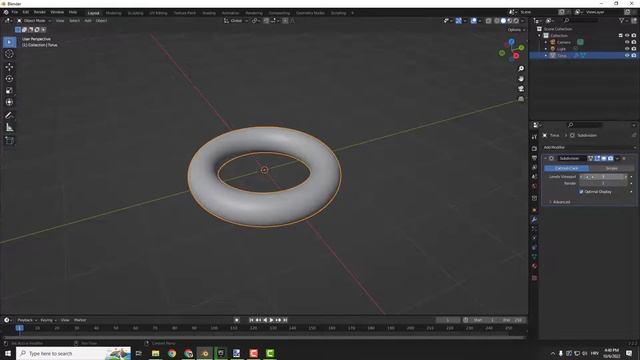
Task: Select the Select Box tool
Action: [9, 42]
